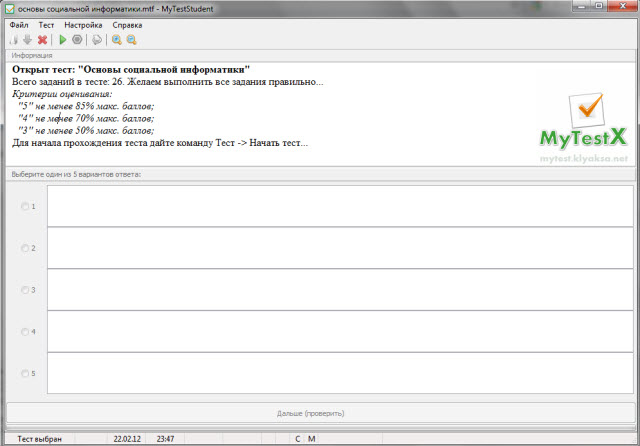640x446 pixels.
Task: Click inside answer field number 2
Action: (x=340, y=248)
